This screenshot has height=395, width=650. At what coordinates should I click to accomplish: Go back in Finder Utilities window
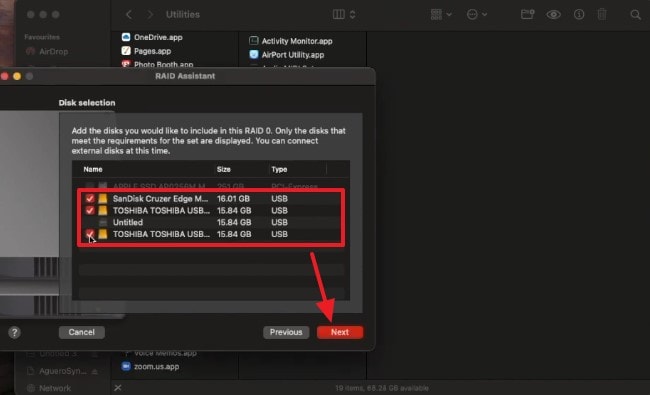(129, 15)
